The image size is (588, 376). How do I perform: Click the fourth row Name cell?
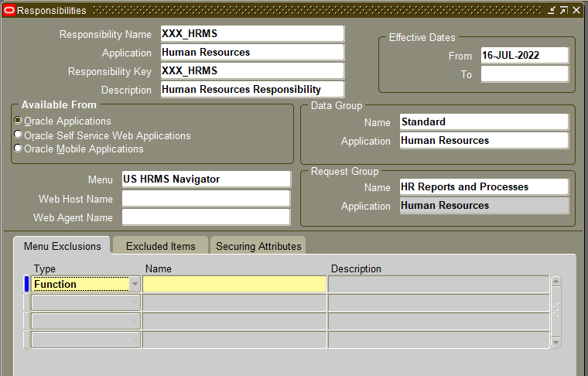(234, 340)
